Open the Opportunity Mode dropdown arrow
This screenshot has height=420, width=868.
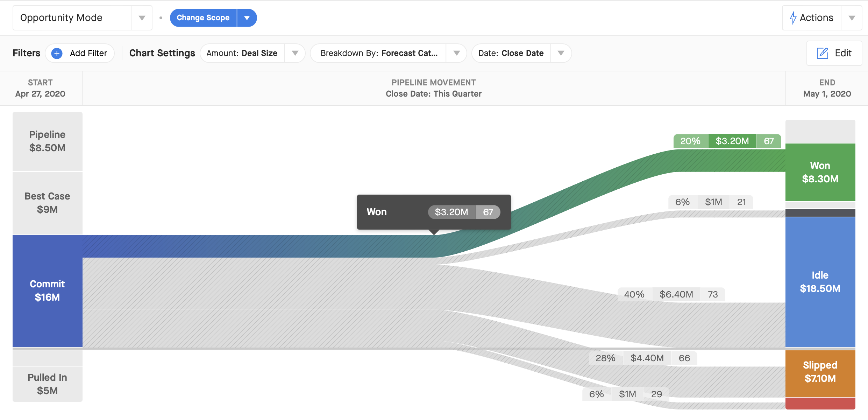pyautogui.click(x=142, y=18)
